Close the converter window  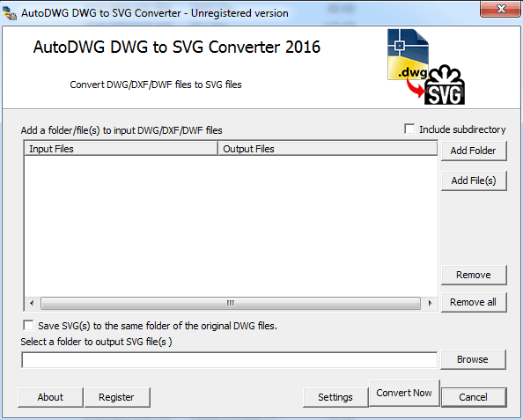pos(500,9)
